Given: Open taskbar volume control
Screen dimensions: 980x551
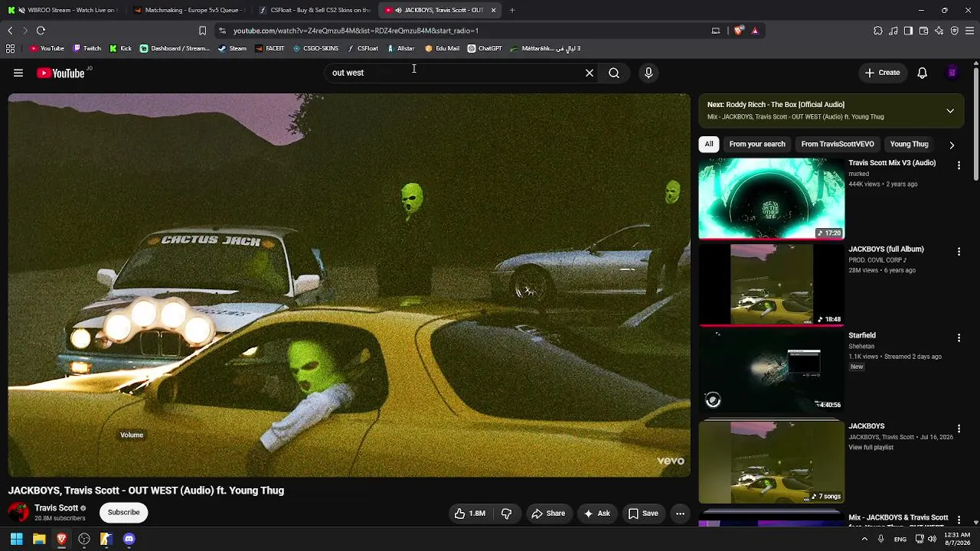Looking at the screenshot, I should tap(932, 539).
